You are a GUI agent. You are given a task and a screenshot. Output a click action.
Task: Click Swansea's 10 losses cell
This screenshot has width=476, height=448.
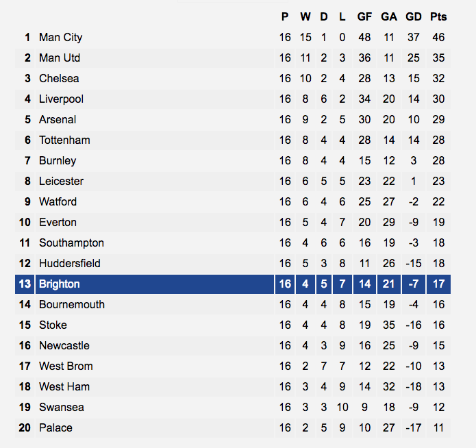(342, 408)
